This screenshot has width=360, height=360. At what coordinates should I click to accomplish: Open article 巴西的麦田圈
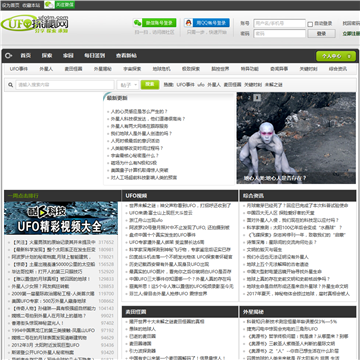pyautogui.click(x=142, y=336)
